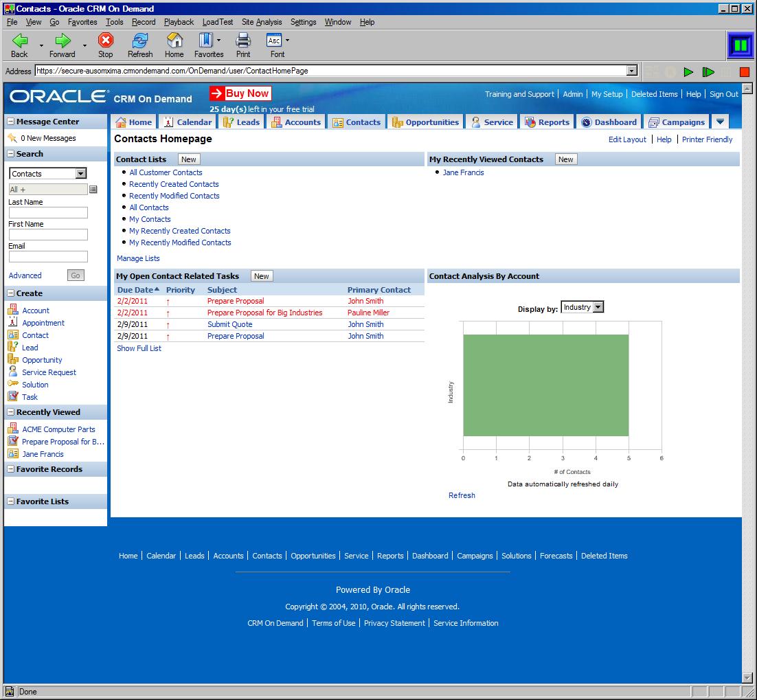Open the more tabs dropdown arrow
Screen dimensions: 757x700
tap(720, 122)
